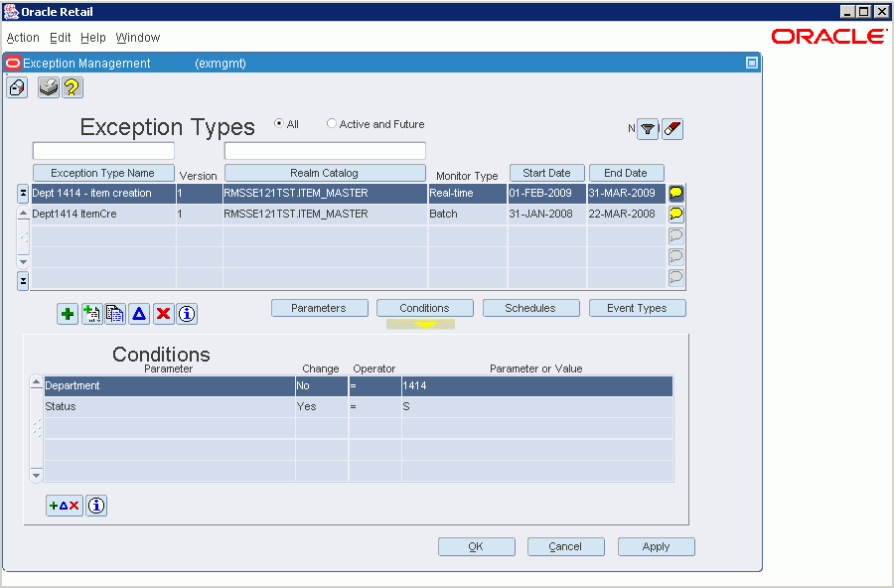This screenshot has width=894, height=588.
Task: Apply filter using the funnel icon
Action: (648, 129)
